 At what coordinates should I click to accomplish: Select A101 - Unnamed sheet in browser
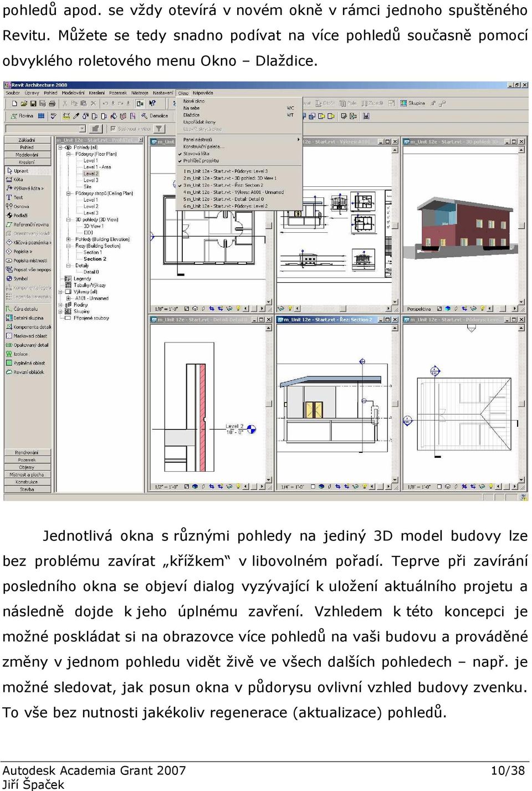[91, 298]
